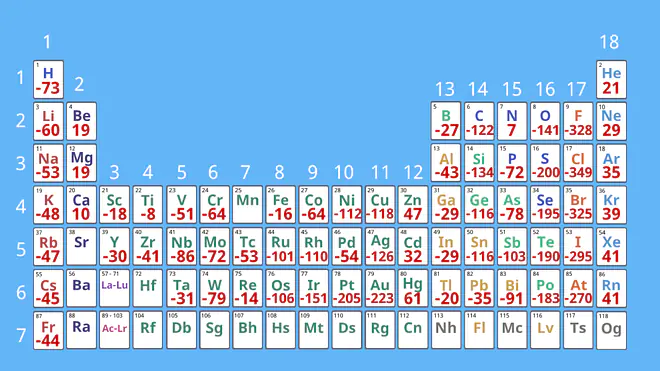Click the Xenon (Xe) element cell
The height and width of the screenshot is (371, 660).
[x=611, y=247]
